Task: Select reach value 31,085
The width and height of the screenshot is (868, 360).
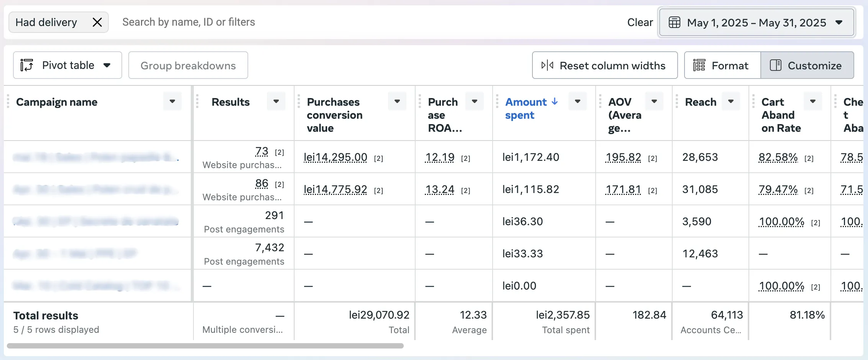Action: click(x=700, y=190)
